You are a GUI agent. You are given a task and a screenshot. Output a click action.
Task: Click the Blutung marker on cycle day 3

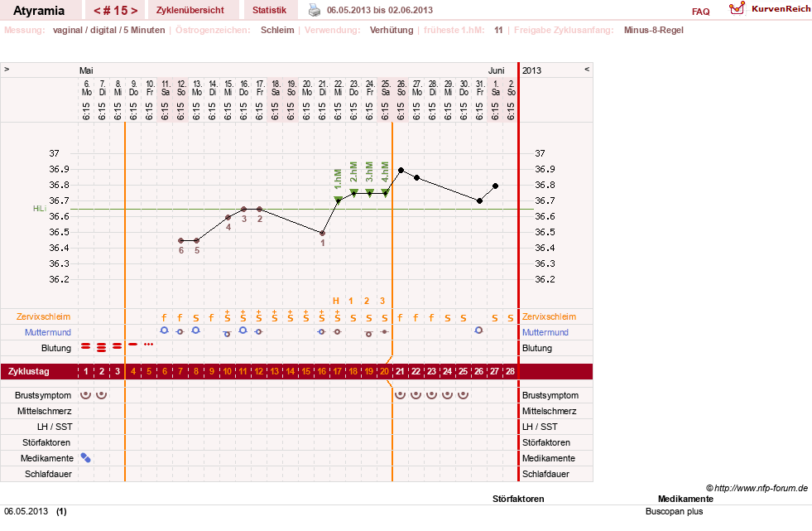117,346
